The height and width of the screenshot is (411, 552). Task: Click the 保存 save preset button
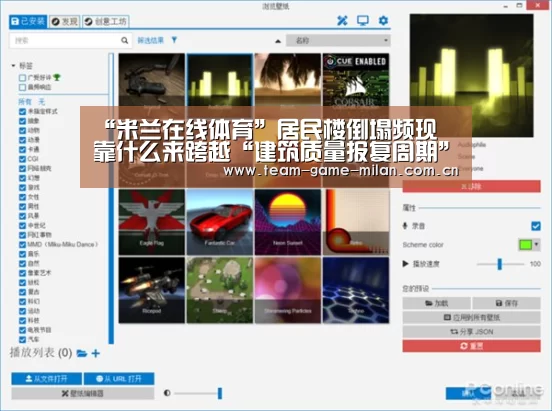click(506, 303)
